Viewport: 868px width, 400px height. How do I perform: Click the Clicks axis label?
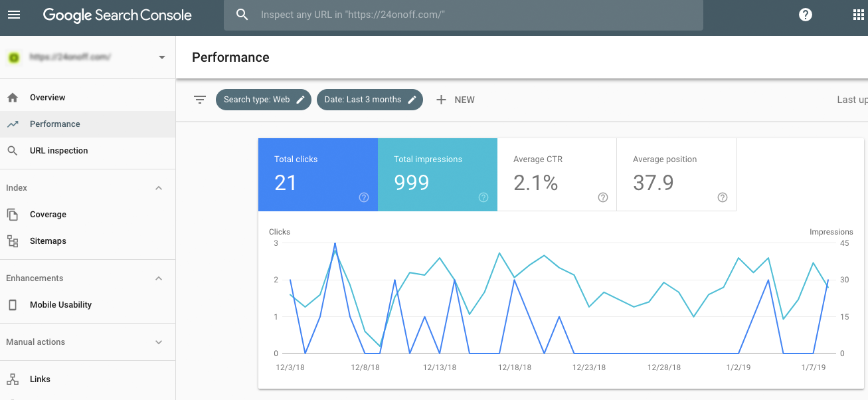[280, 232]
